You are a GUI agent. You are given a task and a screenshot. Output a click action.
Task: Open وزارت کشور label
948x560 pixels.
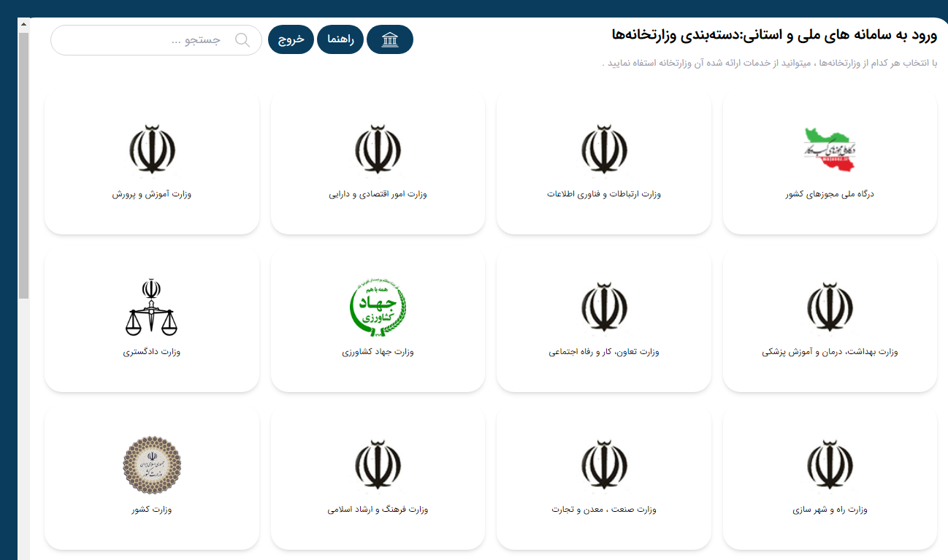click(152, 510)
